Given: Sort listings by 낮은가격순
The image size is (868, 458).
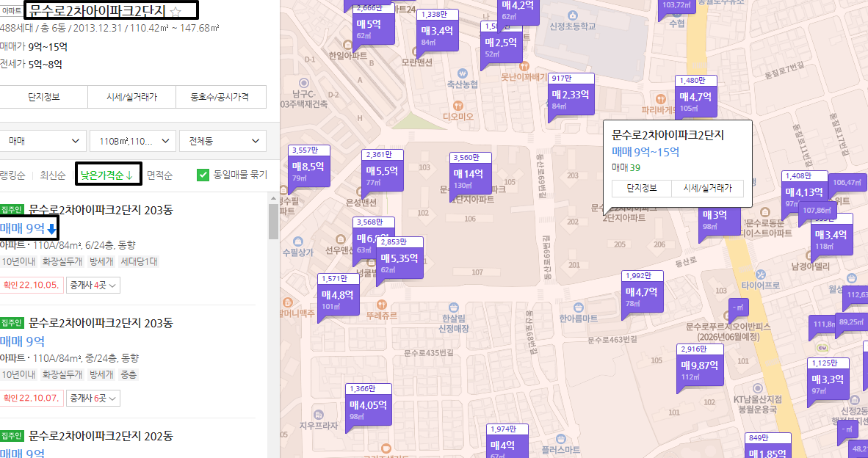Looking at the screenshot, I should [x=107, y=175].
